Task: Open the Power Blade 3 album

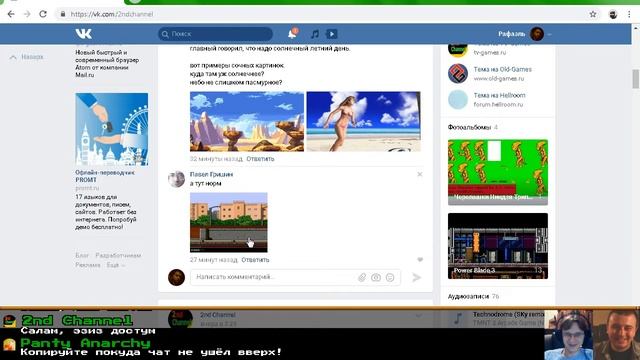Action: [498, 246]
